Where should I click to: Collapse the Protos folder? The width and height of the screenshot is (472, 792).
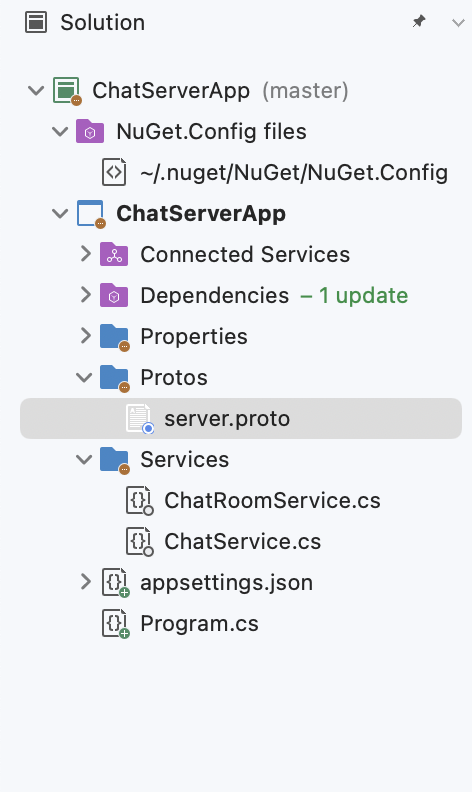pyautogui.click(x=84, y=377)
